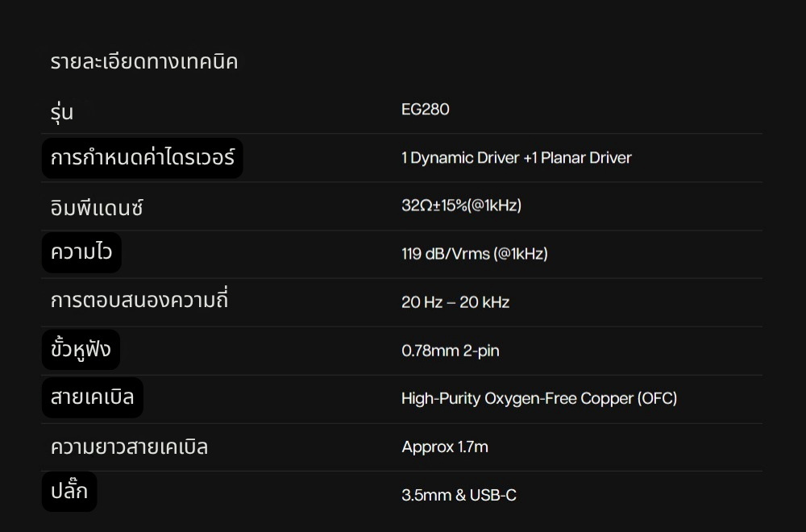Click the การตอบสนองความถี่ row label
This screenshot has width=806, height=532.
(x=139, y=301)
